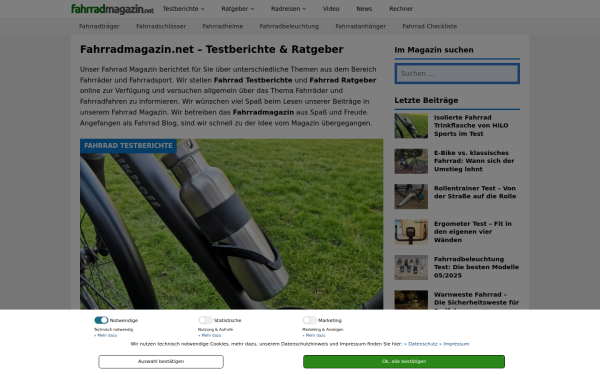This screenshot has height=375, width=600.
Task: Focus the Suchen search field
Action: (457, 73)
